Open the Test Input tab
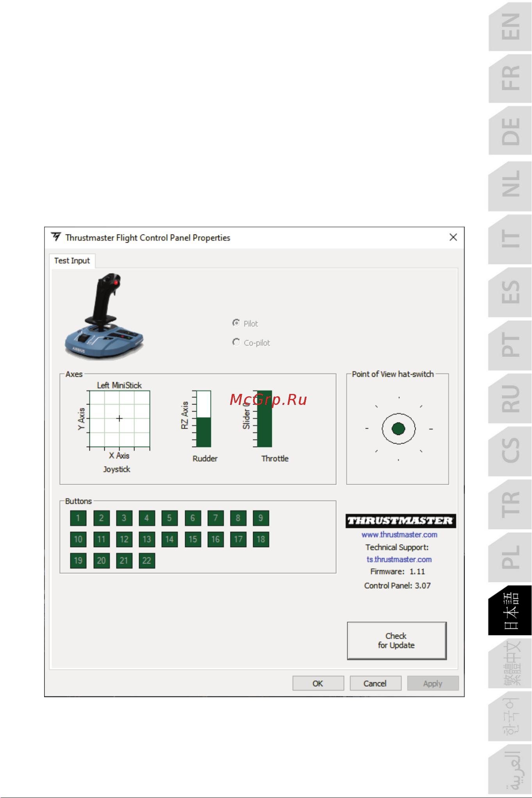532x798 pixels. click(72, 261)
